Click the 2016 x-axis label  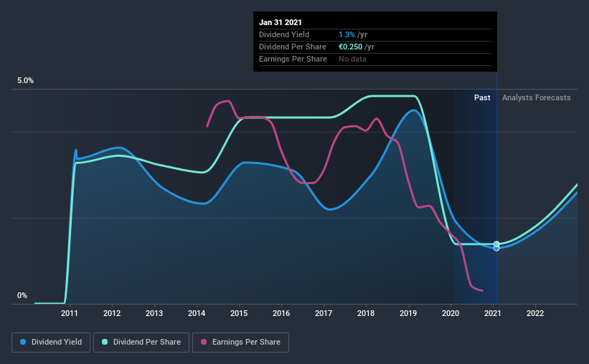click(281, 313)
